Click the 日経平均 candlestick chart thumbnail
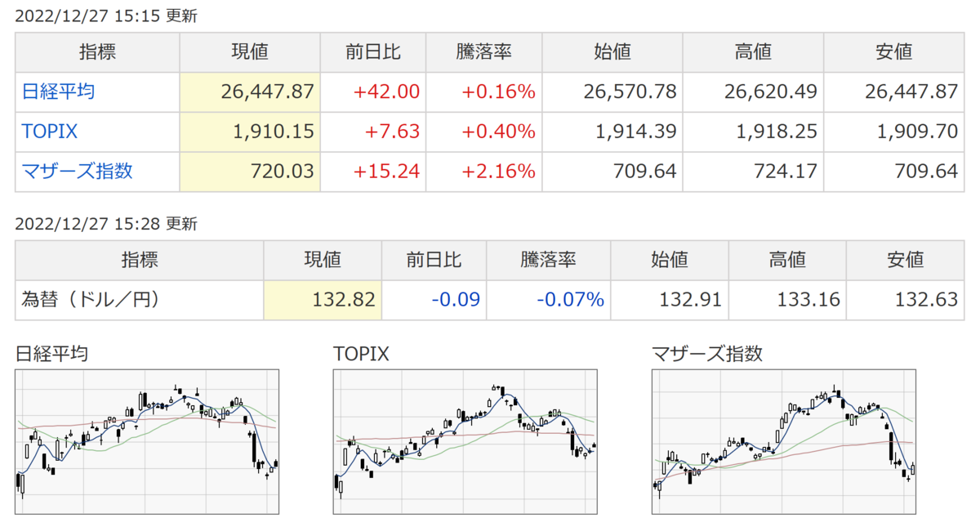The width and height of the screenshot is (980, 527). click(147, 442)
